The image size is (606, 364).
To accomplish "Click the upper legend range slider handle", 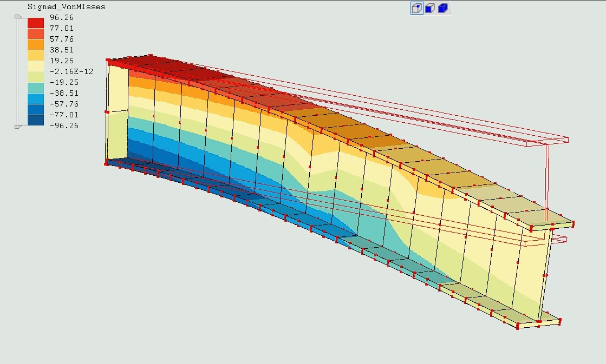I will [x=18, y=17].
